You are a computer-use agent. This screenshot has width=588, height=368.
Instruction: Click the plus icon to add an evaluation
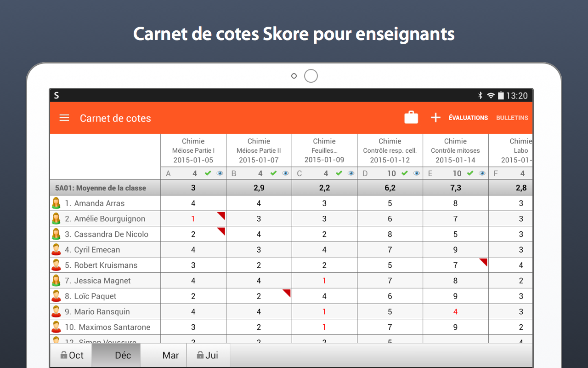click(435, 117)
